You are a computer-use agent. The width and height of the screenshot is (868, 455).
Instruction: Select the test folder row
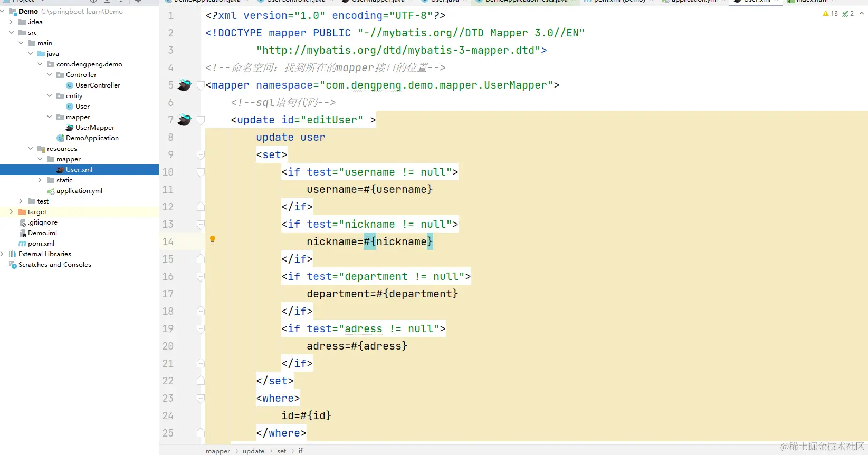(79, 201)
